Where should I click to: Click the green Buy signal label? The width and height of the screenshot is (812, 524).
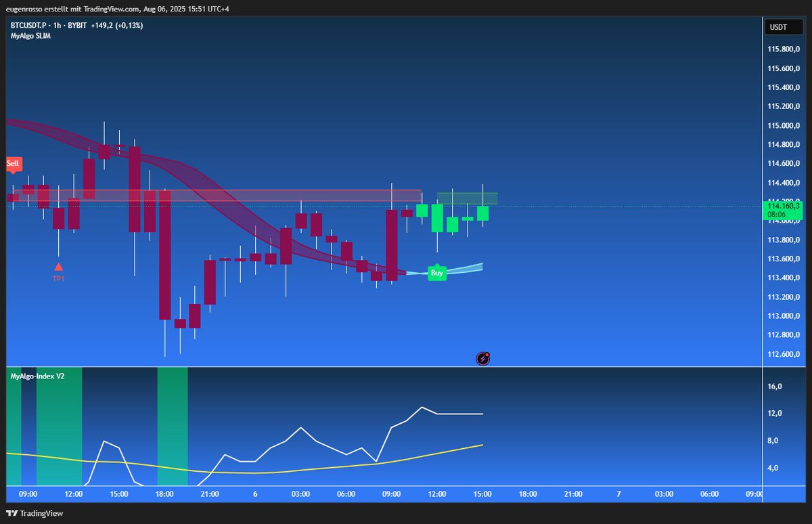coord(437,272)
